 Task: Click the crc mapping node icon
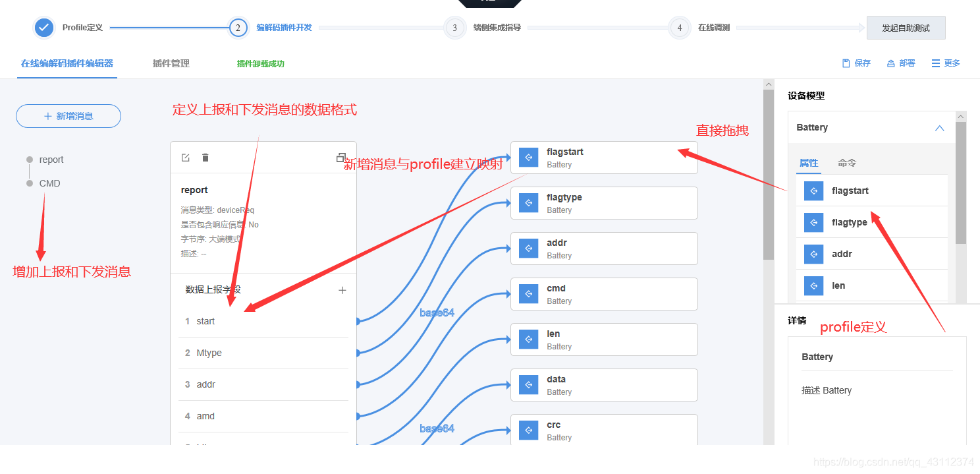pos(529,430)
